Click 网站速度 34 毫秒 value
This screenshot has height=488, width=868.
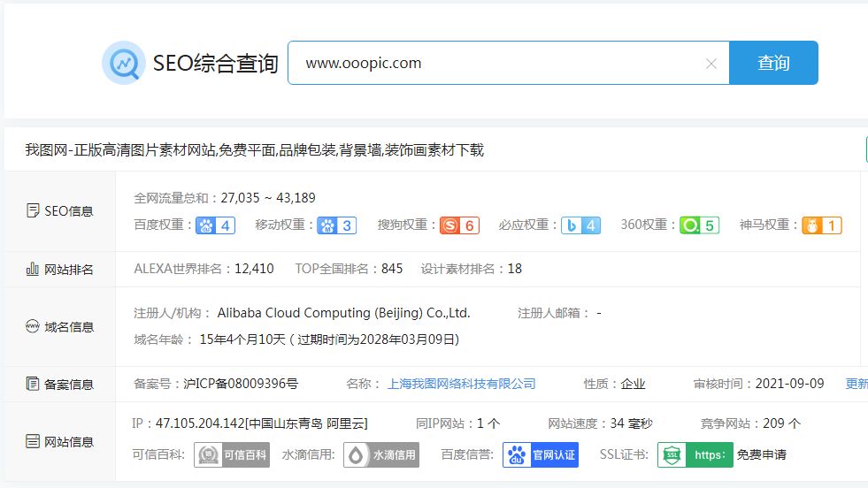[x=631, y=423]
